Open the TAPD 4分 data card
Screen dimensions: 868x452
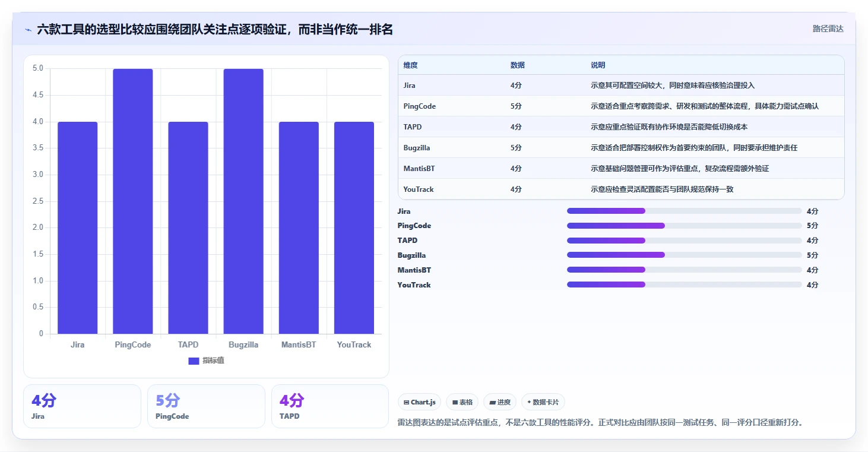(330, 406)
